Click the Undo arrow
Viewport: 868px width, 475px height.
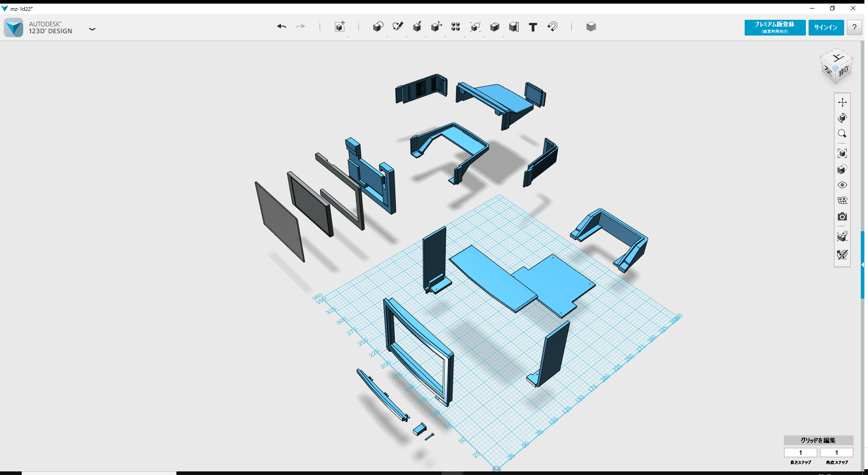[x=282, y=26]
